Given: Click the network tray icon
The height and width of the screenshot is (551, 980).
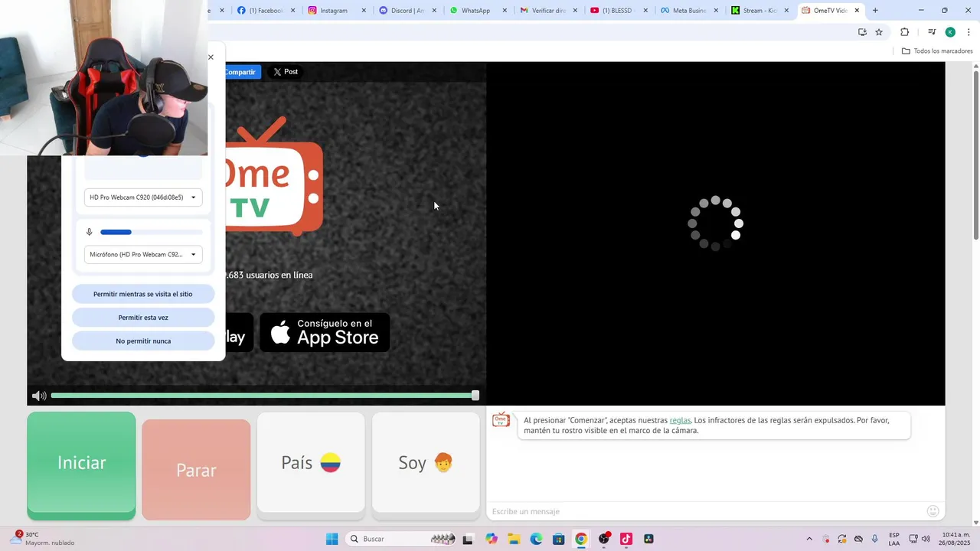Looking at the screenshot, I should click(912, 539).
